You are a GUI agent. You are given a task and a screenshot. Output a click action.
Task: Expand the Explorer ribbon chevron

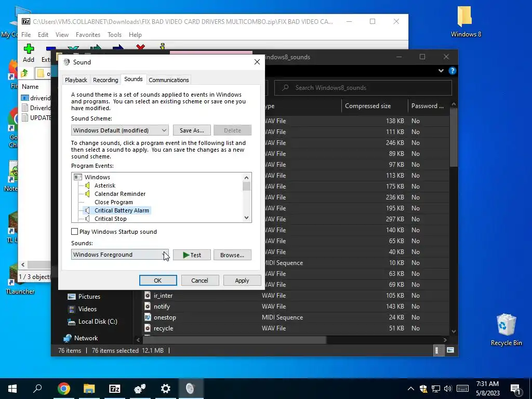[x=441, y=71]
